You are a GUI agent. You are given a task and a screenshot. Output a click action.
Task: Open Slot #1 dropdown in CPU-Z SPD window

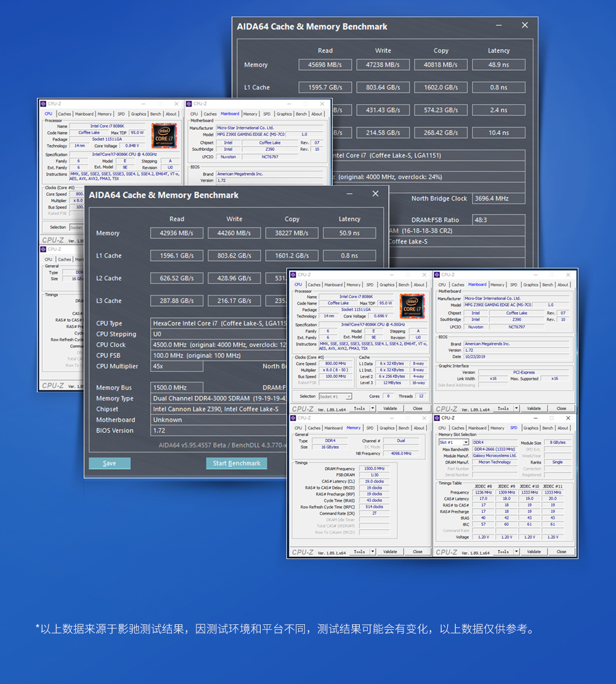click(466, 442)
